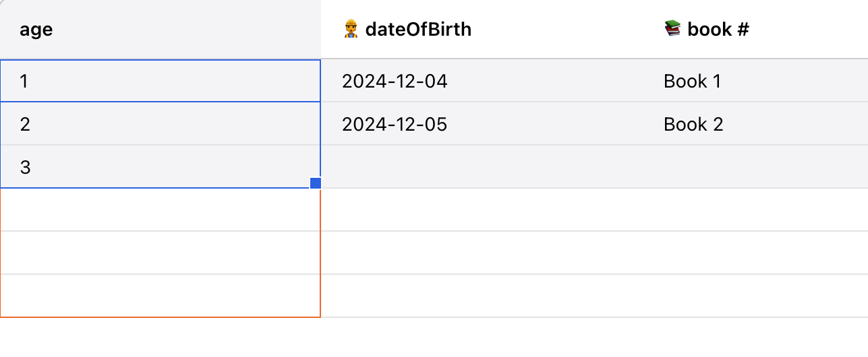Select middle empty age cell inside orange outline

[160, 253]
